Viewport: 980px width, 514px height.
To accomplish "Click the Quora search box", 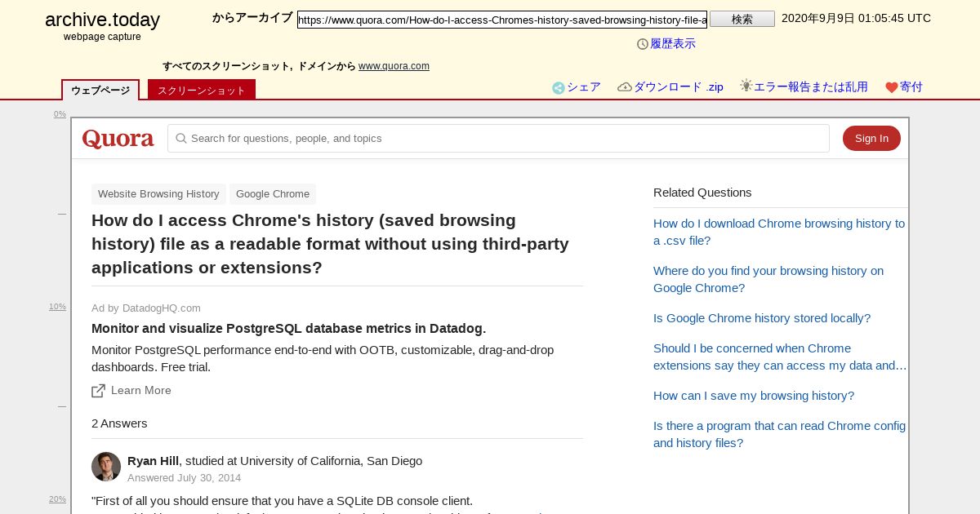I will click(498, 139).
